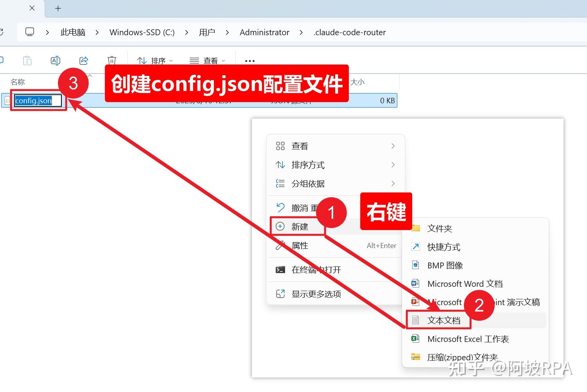Select 新建 in the context menu

(x=300, y=226)
